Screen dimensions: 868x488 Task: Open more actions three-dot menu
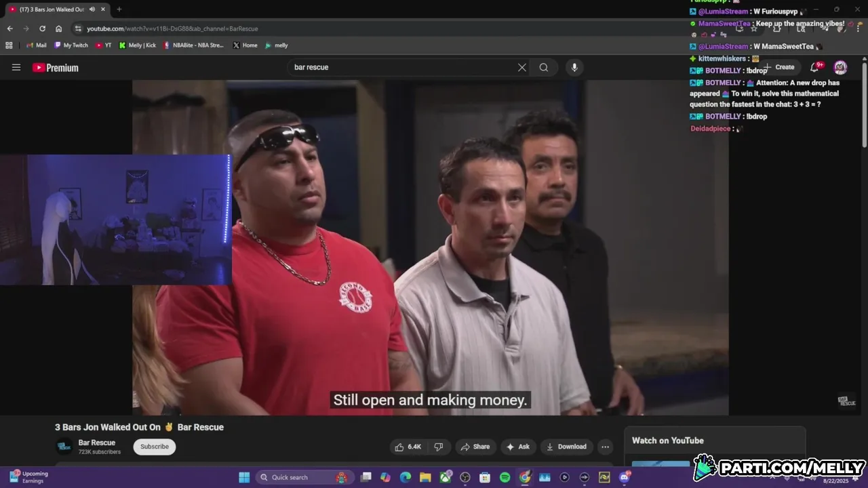605,447
